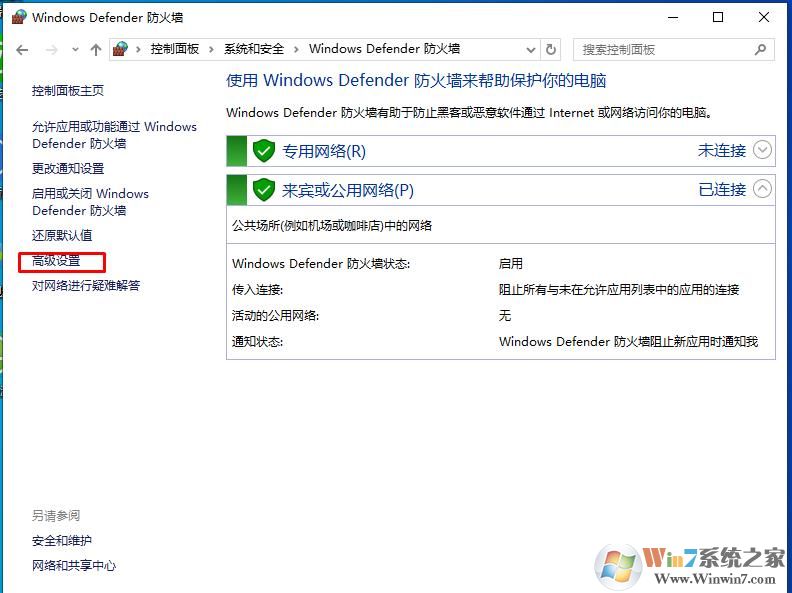
Task: Click the 传入连接 label
Action: [x=257, y=290]
